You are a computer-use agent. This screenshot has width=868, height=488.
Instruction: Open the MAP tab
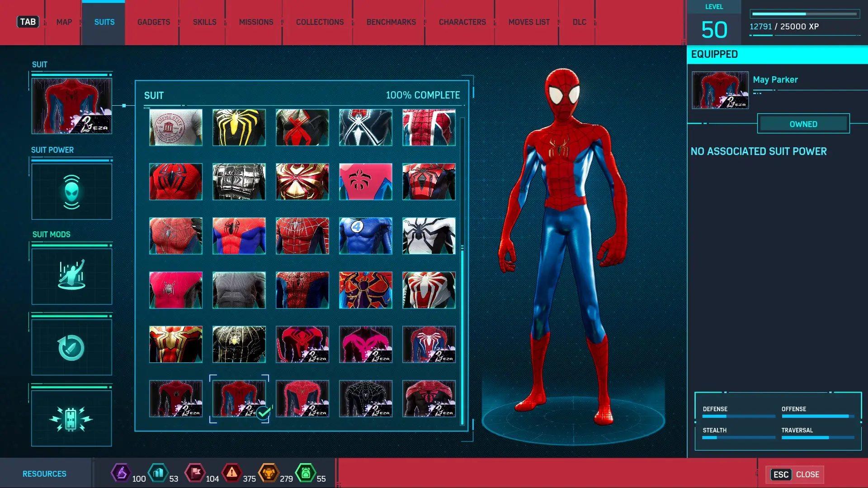point(64,22)
